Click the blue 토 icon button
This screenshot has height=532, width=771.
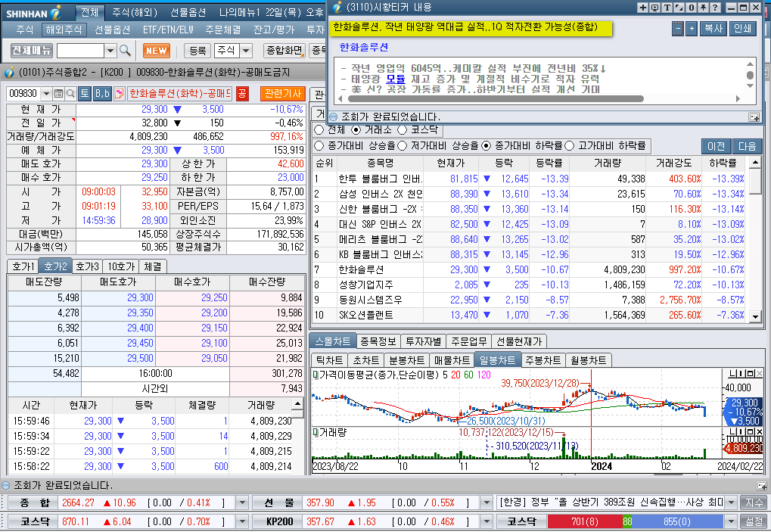pos(85,93)
